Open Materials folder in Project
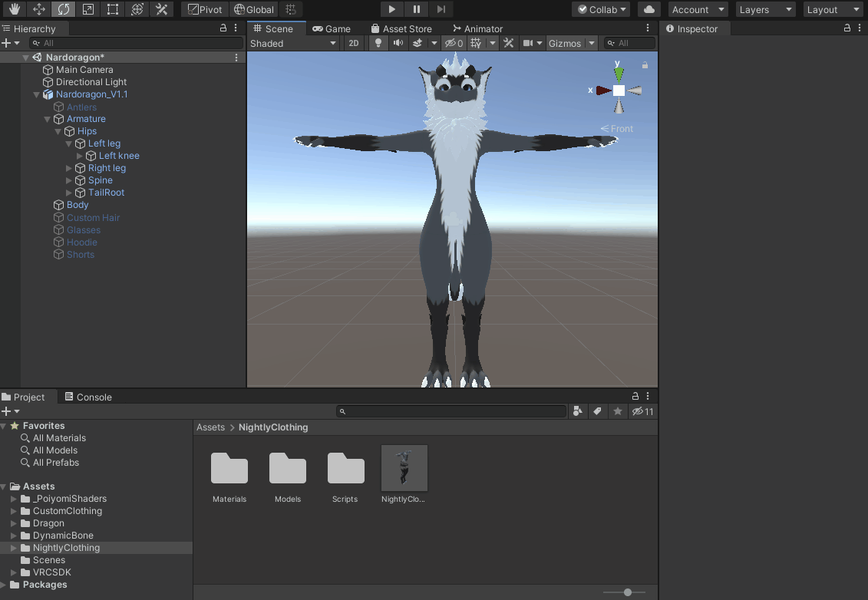The image size is (868, 600). click(x=229, y=468)
